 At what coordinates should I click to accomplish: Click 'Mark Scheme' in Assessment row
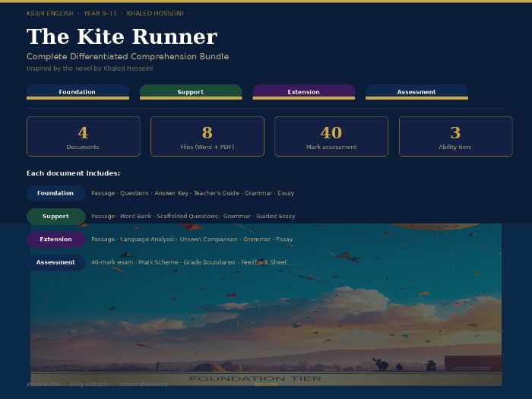(x=158, y=262)
